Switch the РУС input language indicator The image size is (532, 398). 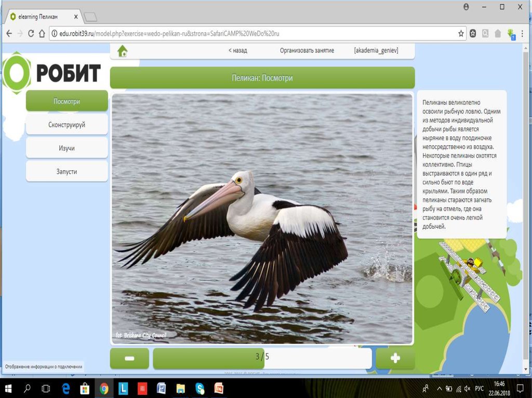point(479,388)
